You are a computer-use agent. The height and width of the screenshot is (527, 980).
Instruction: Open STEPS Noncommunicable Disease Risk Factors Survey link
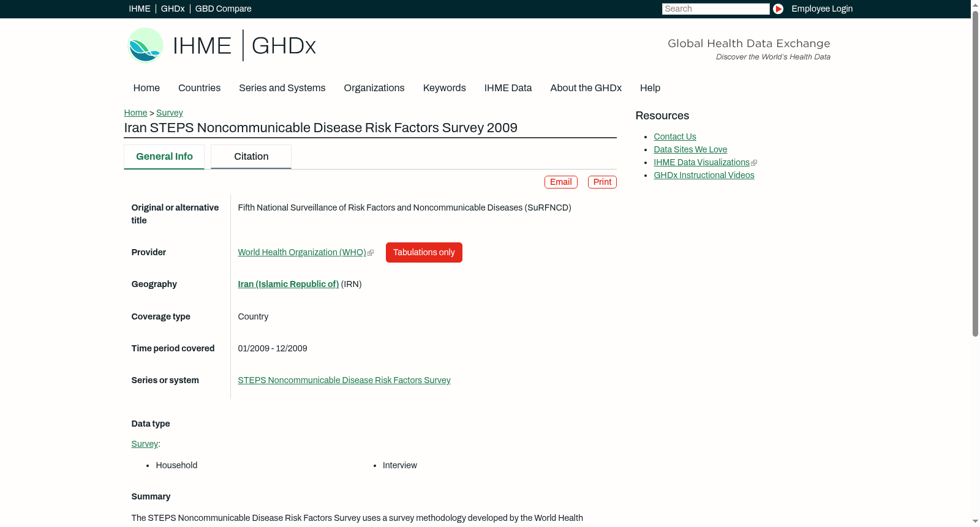(x=344, y=381)
